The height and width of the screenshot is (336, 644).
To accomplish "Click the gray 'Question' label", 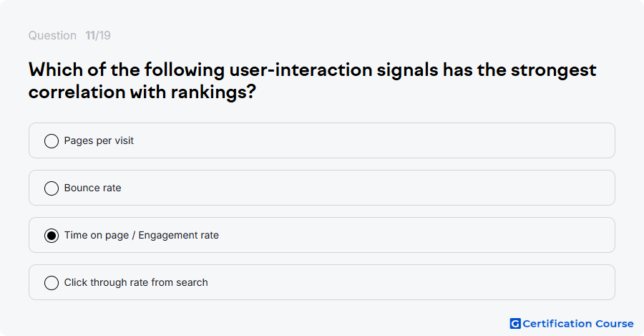I will coord(52,35).
